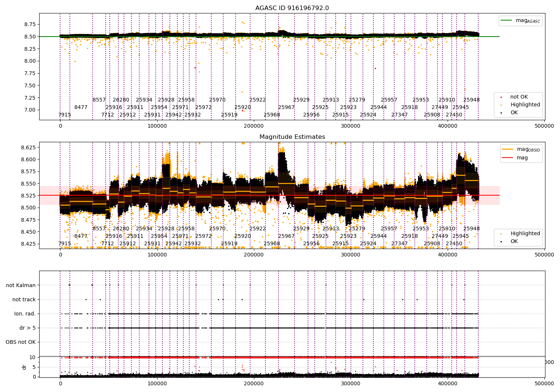Viewport: 560px width, 392px height.
Task: Click the 'OBS not OK' axis label
Action: click(x=21, y=342)
